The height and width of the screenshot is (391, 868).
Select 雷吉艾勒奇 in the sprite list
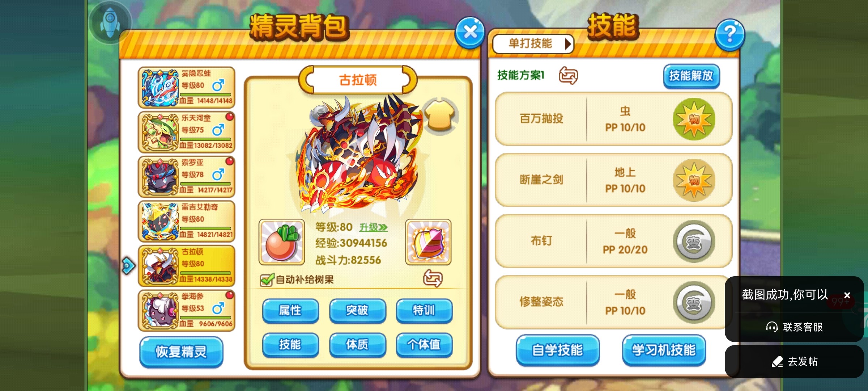(187, 221)
